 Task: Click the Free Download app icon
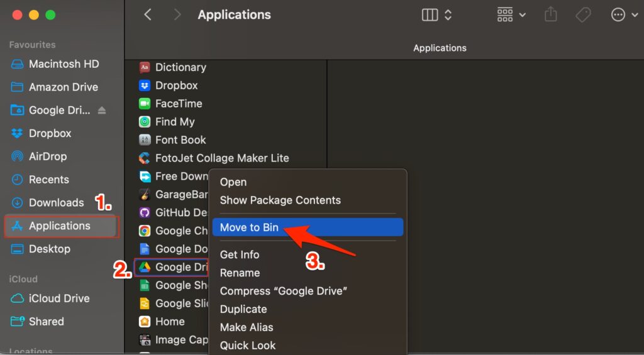point(145,176)
